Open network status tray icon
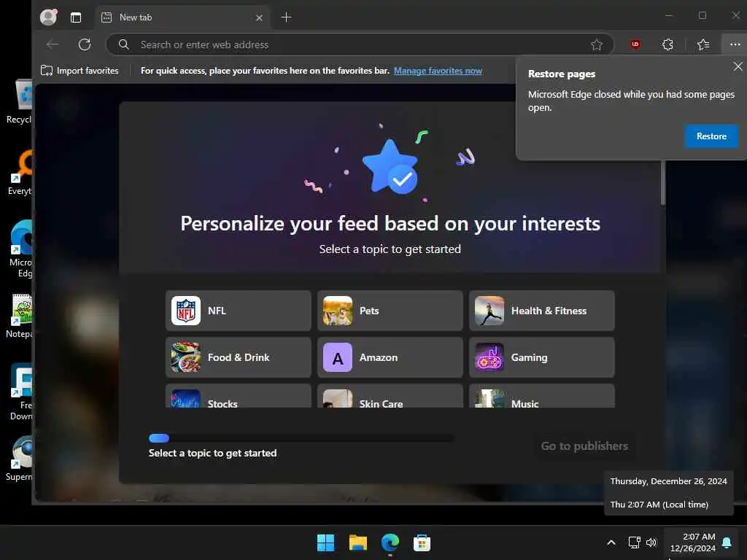Screen dimensions: 747x560 pyautogui.click(x=634, y=542)
